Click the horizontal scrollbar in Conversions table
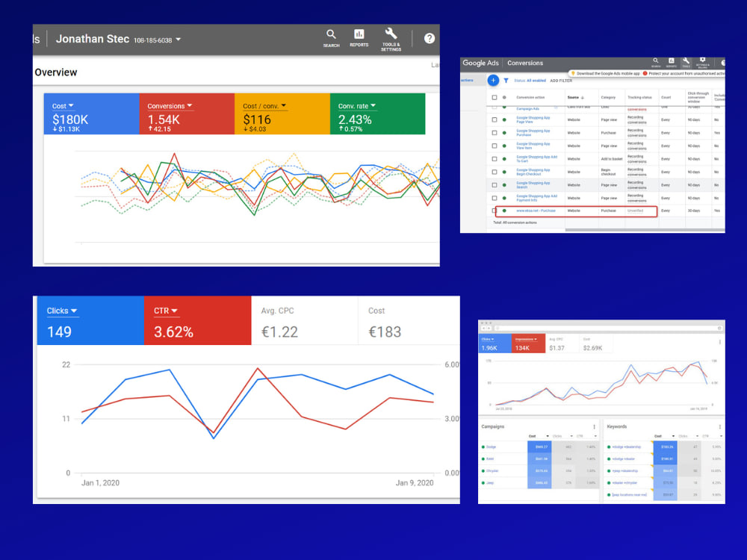747x560 pixels. [645, 230]
